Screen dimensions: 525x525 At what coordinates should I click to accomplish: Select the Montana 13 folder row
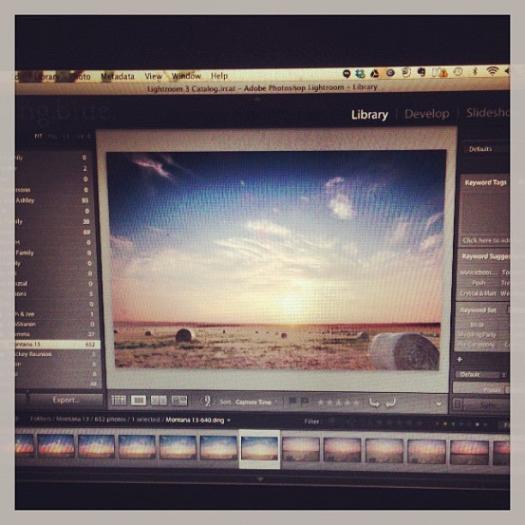click(x=57, y=344)
